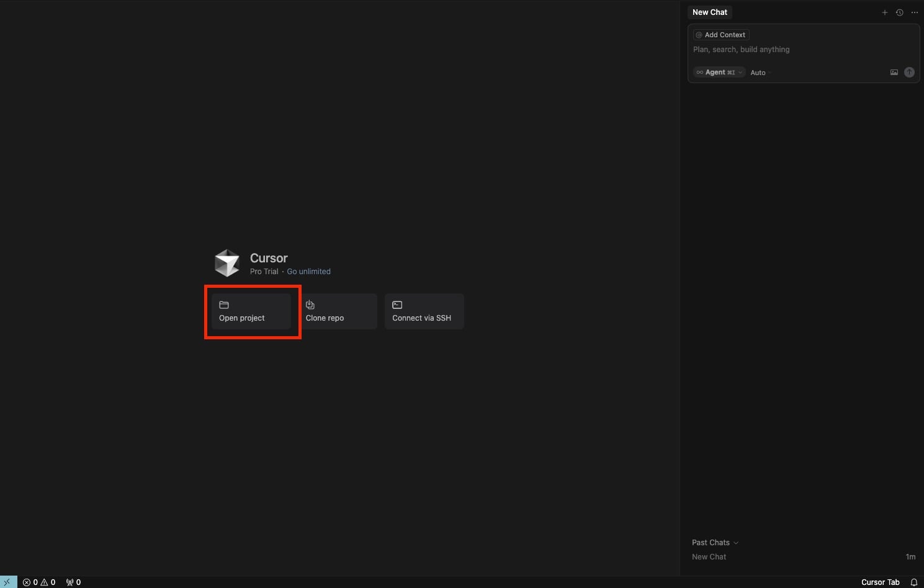Select the New Chat tab
Image resolution: width=924 pixels, height=588 pixels.
tap(709, 12)
